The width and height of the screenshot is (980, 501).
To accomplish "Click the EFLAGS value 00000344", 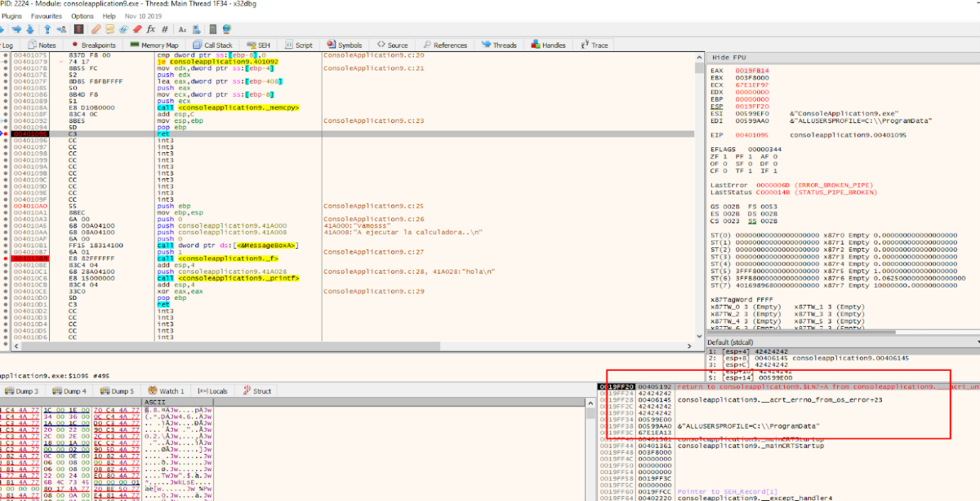I will click(x=764, y=149).
